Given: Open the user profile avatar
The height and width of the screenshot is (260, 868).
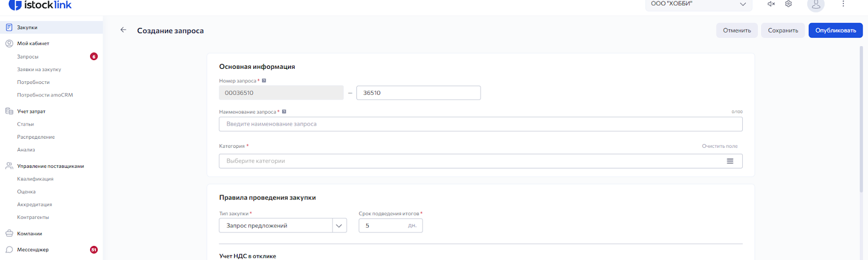Looking at the screenshot, I should 815,5.
